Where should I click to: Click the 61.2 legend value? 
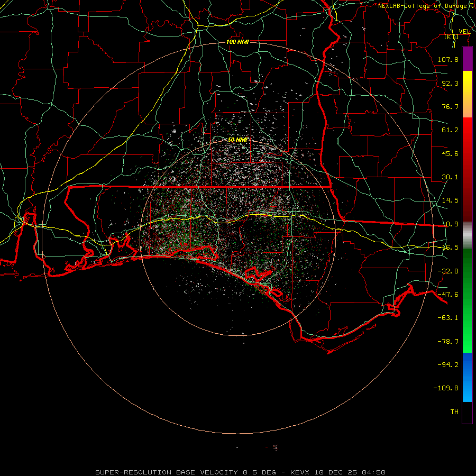(x=450, y=130)
